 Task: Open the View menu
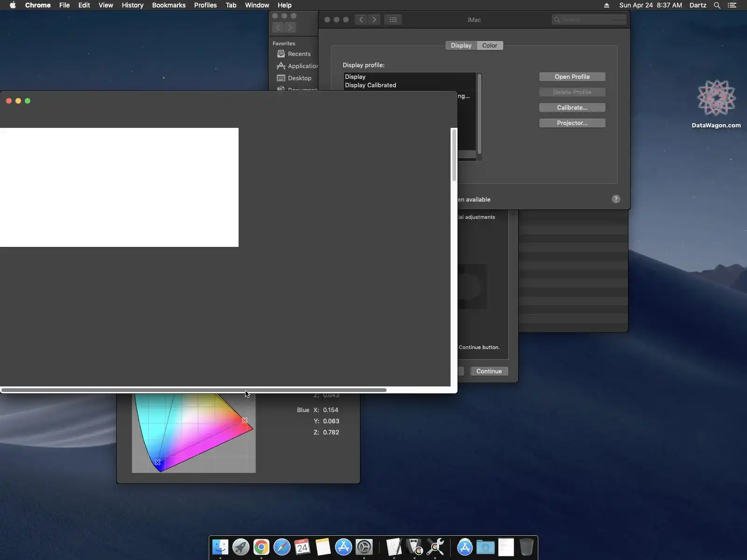(106, 5)
